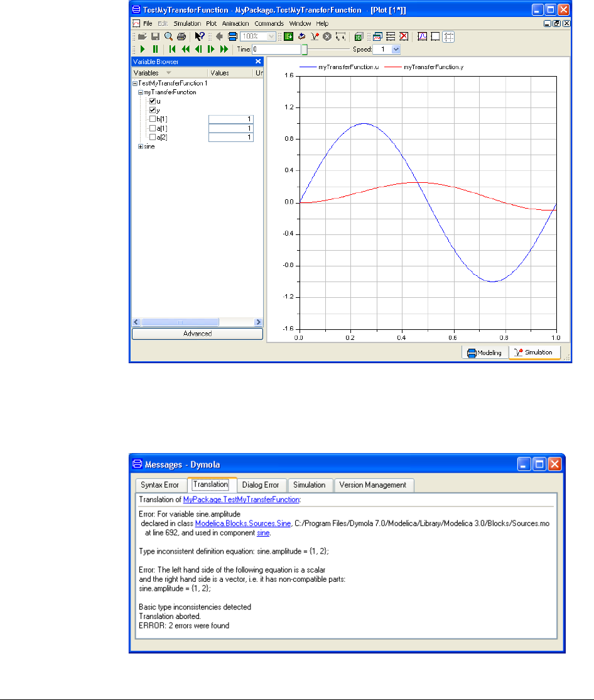
Task: Step animation one frame backward
Action: pyautogui.click(x=198, y=49)
